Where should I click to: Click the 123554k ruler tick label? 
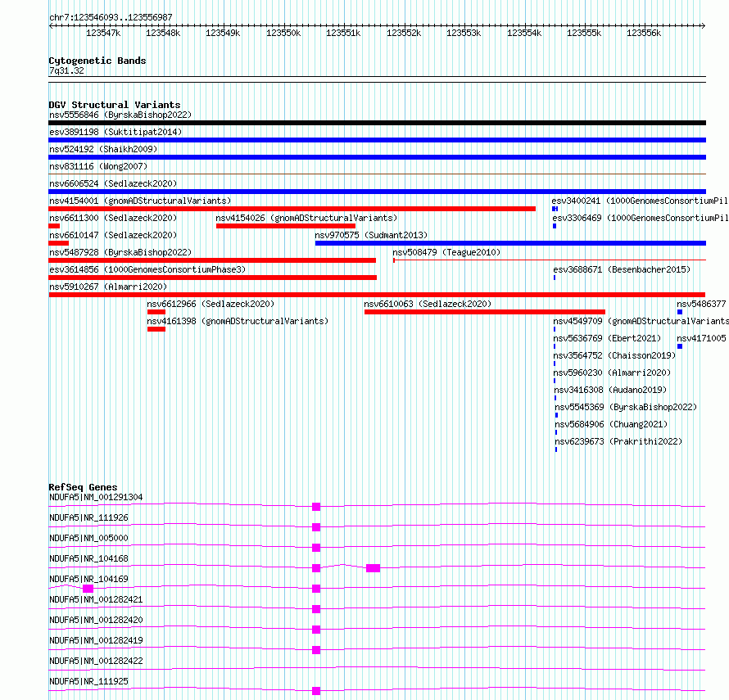click(x=524, y=33)
